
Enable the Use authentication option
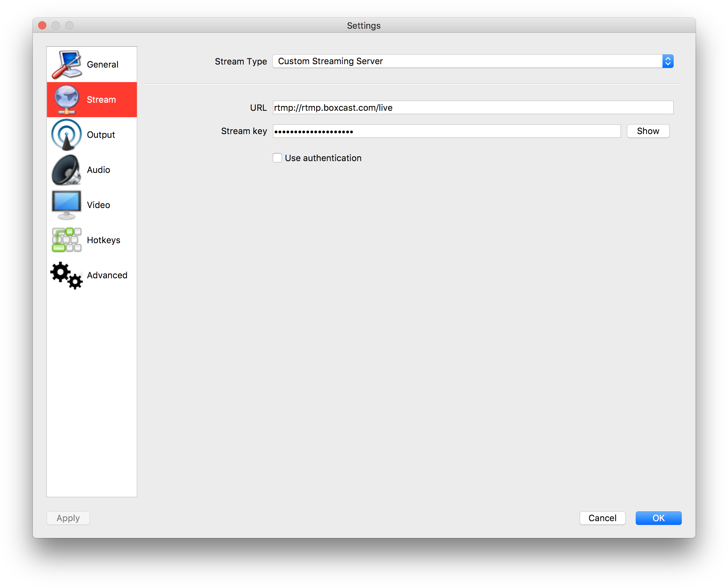coord(277,158)
